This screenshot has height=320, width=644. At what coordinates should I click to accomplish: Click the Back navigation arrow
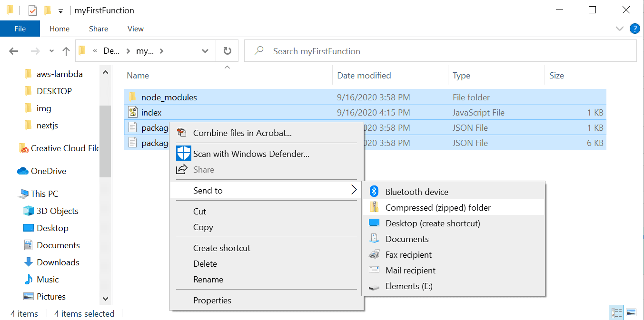tap(13, 51)
